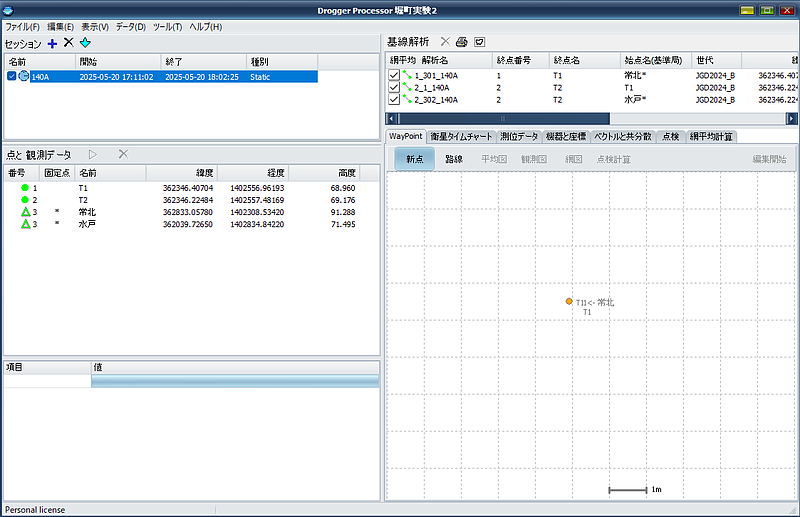The image size is (800, 517).
Task: Switch to the 網平均計算 tab
Action: click(x=711, y=136)
